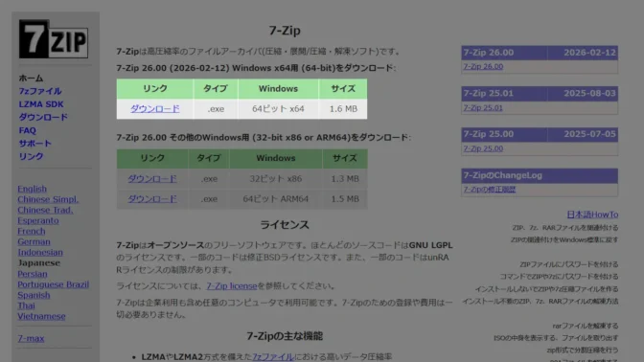Click the rarファイルを解凍する HowTo entry
Image resolution: width=644 pixels, height=362 pixels.
coord(586,326)
